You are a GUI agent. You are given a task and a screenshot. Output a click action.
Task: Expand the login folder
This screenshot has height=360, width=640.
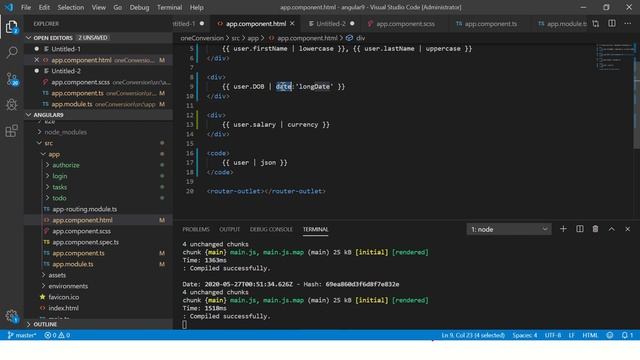pyautogui.click(x=60, y=176)
